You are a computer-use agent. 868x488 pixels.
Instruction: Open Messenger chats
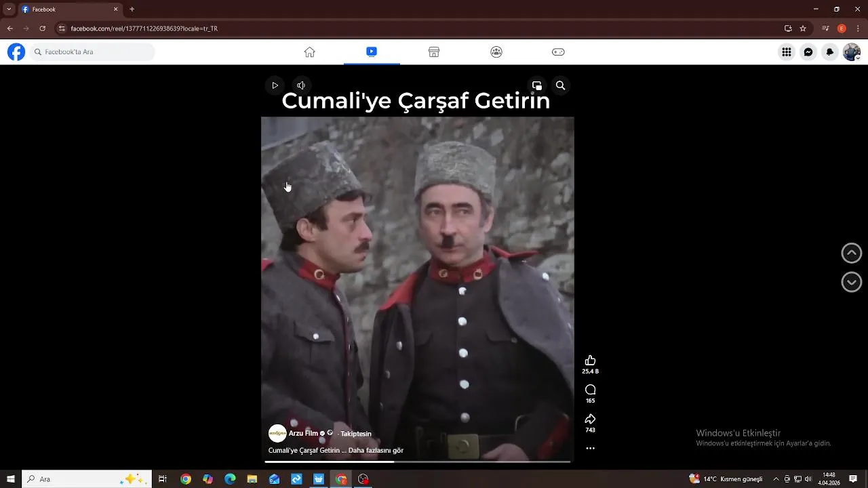click(x=808, y=52)
